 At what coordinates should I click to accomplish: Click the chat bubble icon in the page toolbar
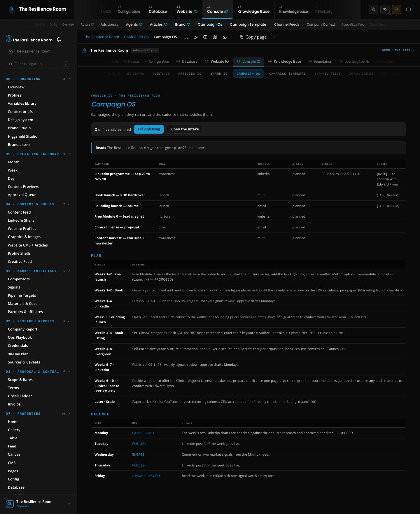click(225, 37)
